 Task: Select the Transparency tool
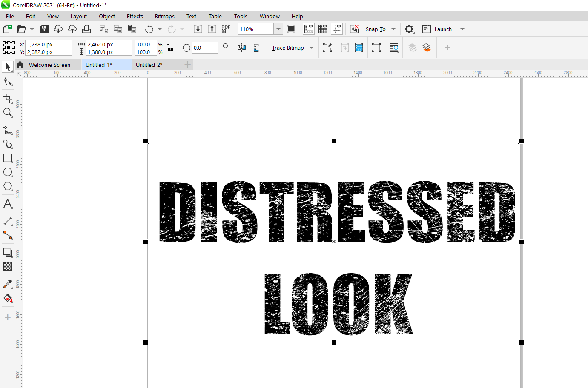pyautogui.click(x=8, y=266)
